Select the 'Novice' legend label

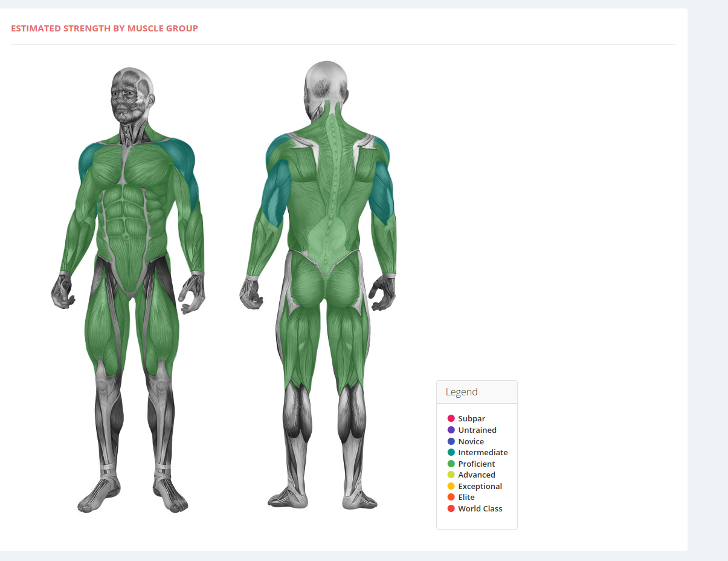(x=471, y=441)
